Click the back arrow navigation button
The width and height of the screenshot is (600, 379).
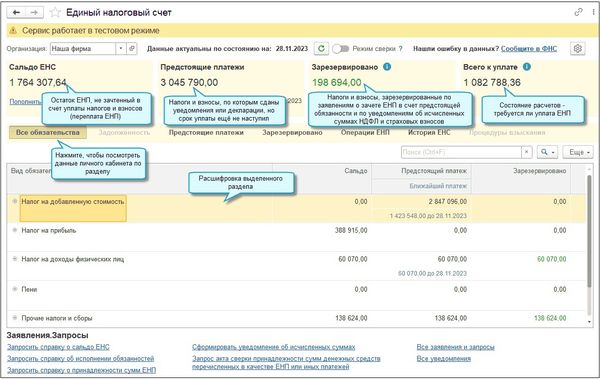[x=16, y=13]
